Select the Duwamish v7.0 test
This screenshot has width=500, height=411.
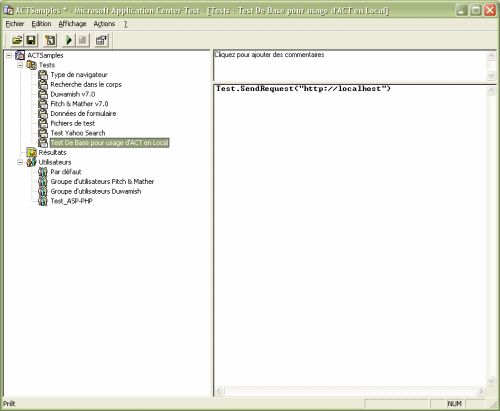73,94
